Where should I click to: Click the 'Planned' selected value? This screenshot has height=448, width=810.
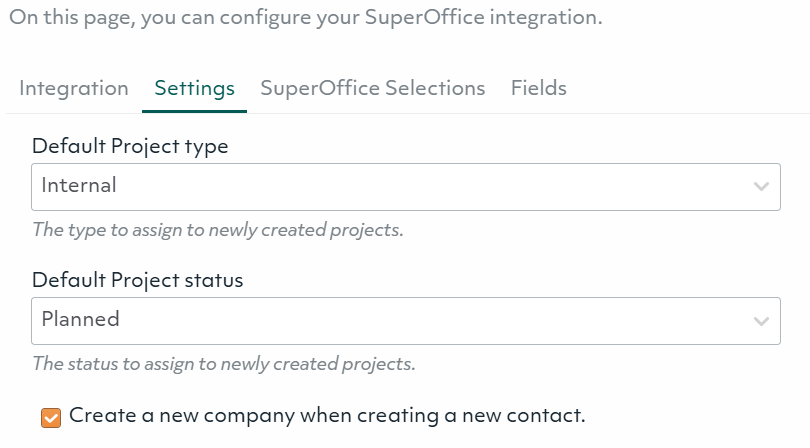tap(80, 319)
